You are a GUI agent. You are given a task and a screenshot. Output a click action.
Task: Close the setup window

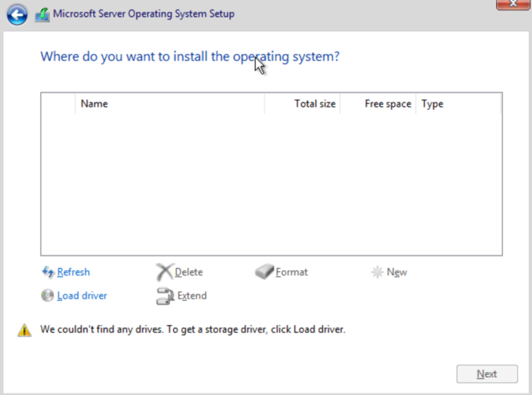[x=513, y=4]
